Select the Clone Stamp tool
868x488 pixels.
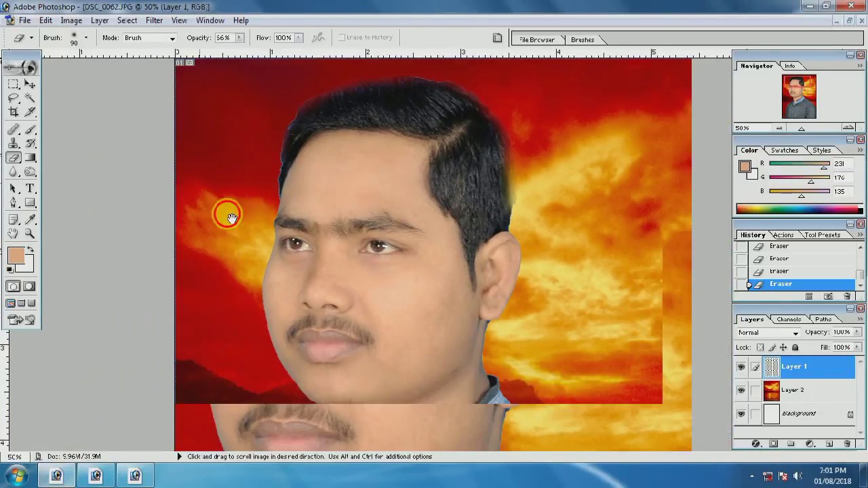coord(14,144)
